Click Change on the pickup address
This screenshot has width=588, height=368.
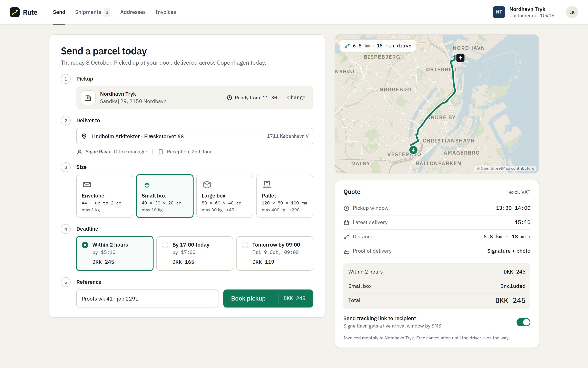(296, 98)
